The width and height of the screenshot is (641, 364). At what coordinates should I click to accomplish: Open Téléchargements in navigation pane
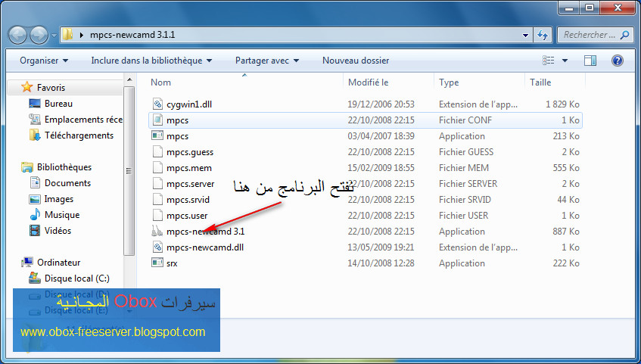tap(79, 135)
